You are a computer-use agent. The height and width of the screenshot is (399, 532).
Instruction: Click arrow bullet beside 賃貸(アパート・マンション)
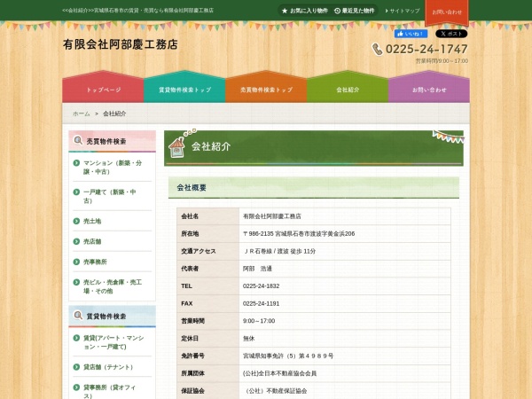pos(76,338)
